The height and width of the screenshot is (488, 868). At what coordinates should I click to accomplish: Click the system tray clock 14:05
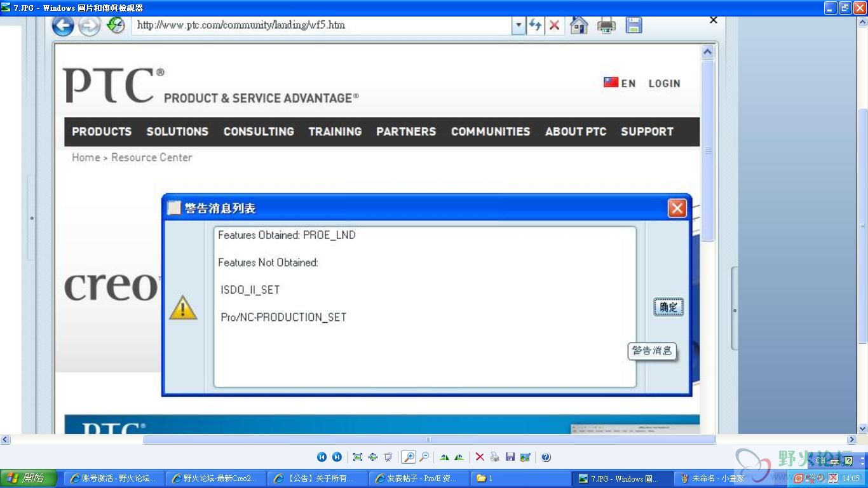click(x=850, y=478)
